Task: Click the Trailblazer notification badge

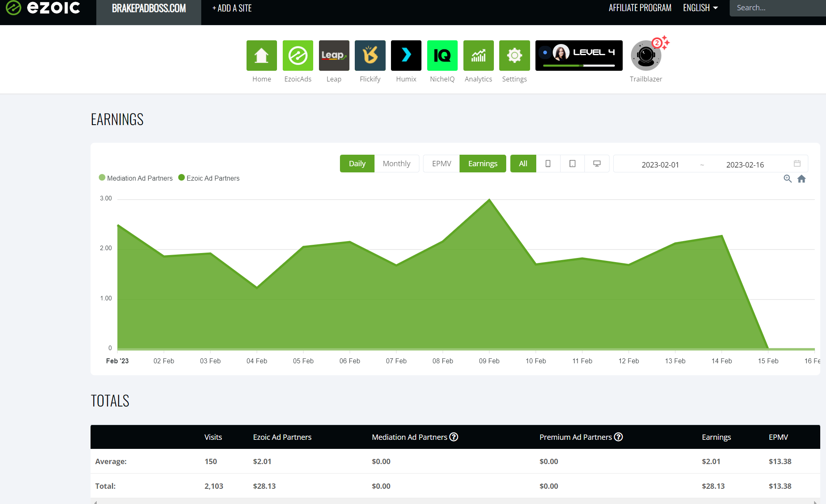Action: coord(657,43)
